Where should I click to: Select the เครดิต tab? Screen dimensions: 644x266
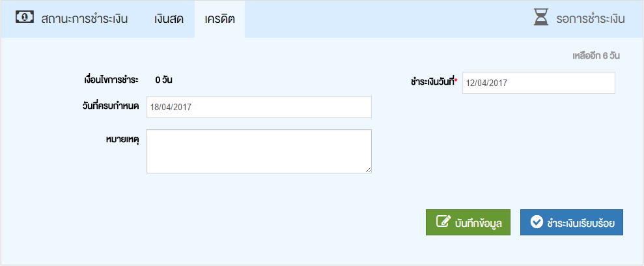[219, 18]
